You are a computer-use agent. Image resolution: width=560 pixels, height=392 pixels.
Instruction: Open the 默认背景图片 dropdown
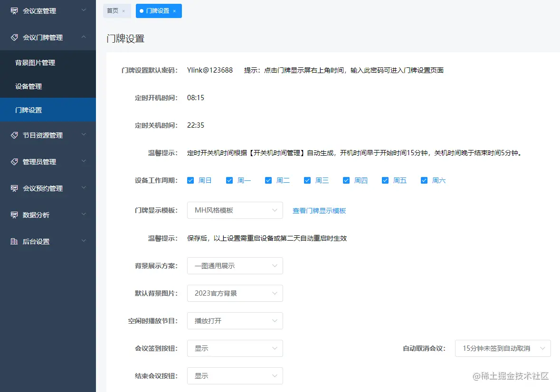point(235,293)
